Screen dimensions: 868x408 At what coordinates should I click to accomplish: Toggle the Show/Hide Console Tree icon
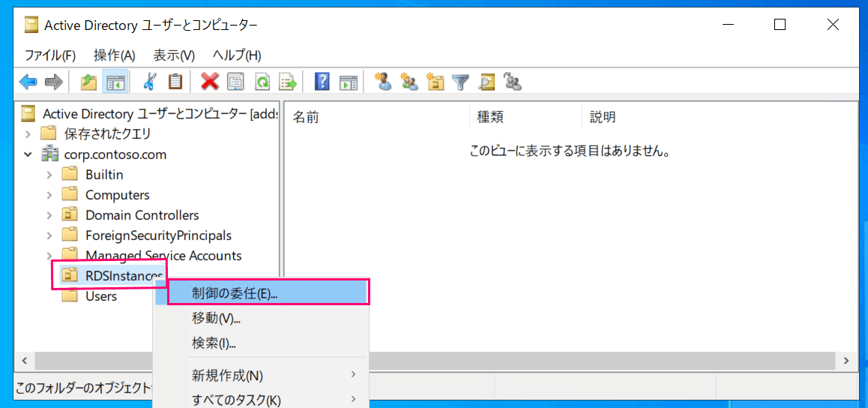coord(115,82)
